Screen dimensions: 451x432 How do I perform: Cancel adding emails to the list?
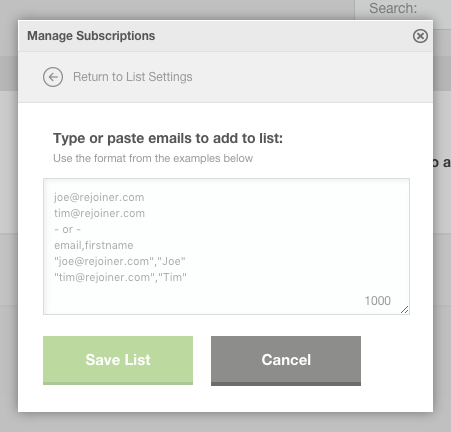[x=286, y=361]
